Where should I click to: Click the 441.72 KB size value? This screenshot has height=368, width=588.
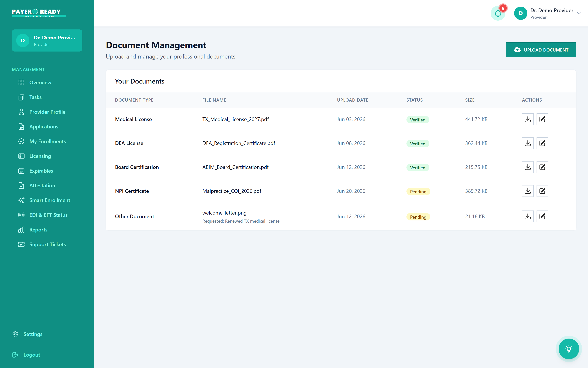click(x=476, y=119)
